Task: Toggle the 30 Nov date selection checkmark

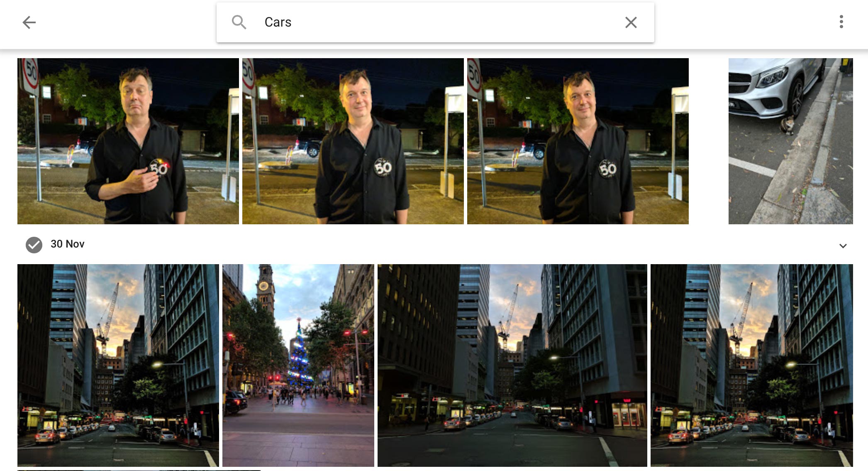Action: click(x=34, y=245)
